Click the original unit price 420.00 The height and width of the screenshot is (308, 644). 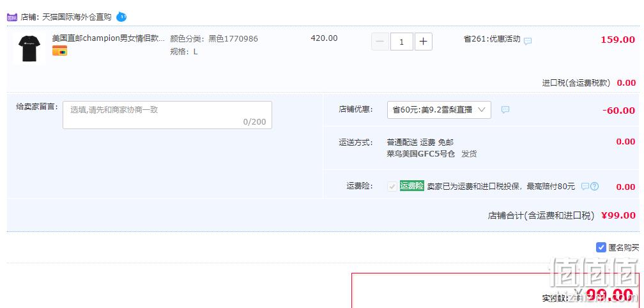pos(324,38)
